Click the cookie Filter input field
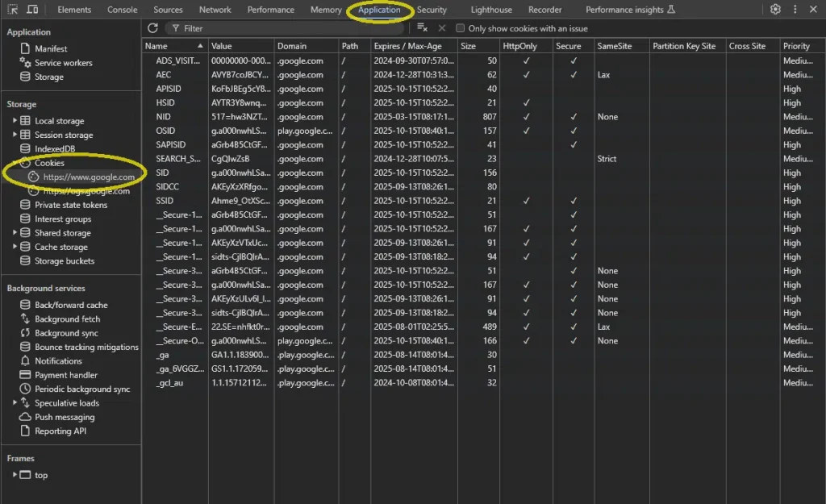 [290, 28]
